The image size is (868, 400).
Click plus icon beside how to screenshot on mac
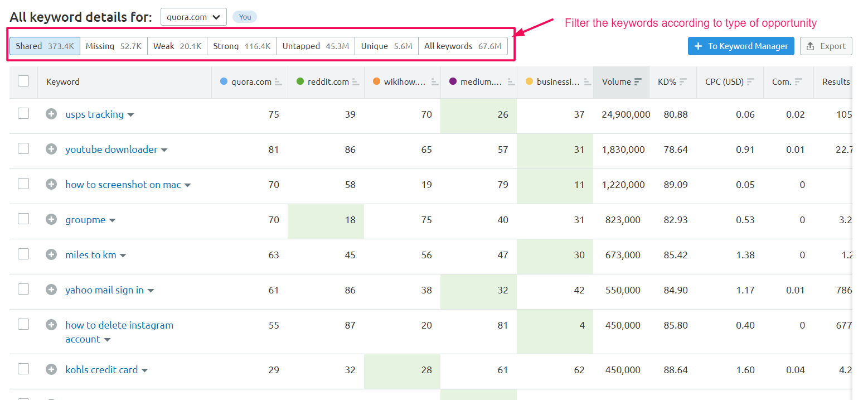point(51,185)
